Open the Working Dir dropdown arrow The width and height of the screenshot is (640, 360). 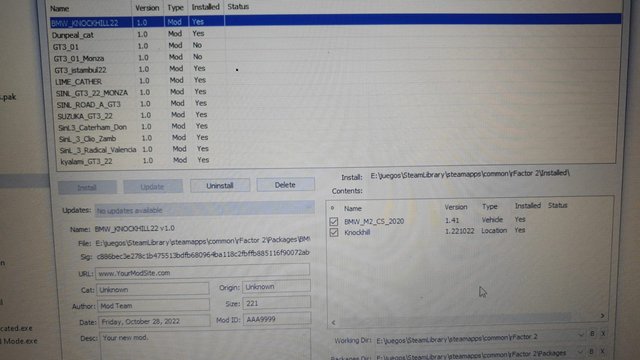pyautogui.click(x=580, y=334)
